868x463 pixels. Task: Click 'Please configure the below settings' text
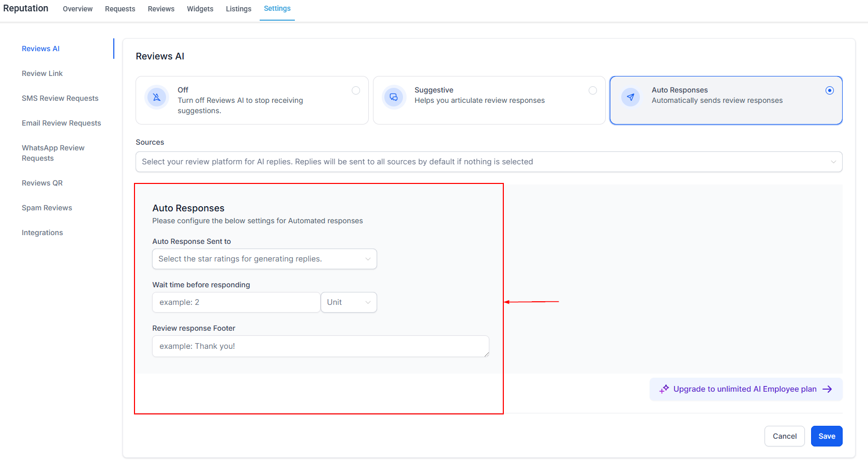[258, 221]
